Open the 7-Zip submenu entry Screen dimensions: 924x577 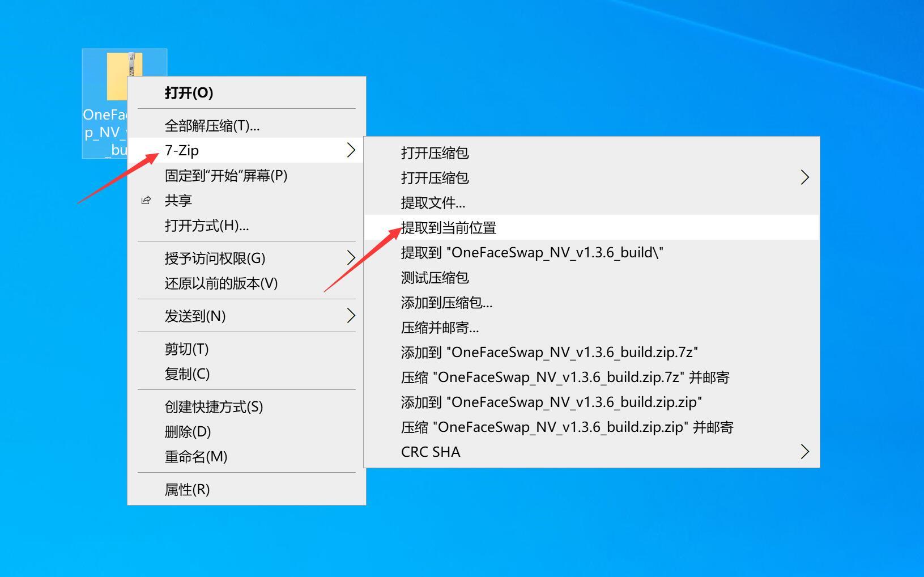point(246,151)
